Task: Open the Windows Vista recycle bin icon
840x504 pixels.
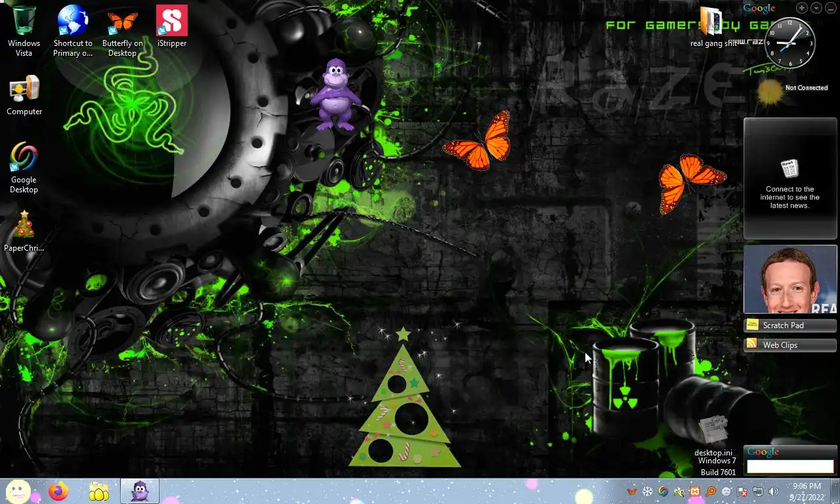Action: click(24, 31)
